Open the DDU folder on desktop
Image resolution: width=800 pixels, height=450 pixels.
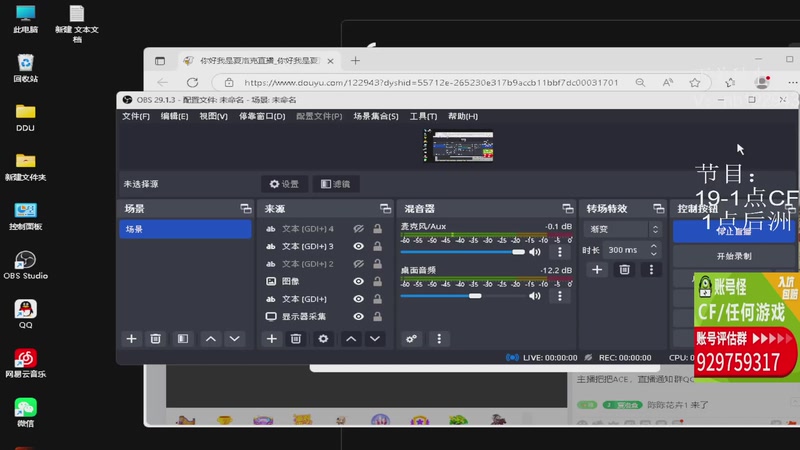coord(26,117)
